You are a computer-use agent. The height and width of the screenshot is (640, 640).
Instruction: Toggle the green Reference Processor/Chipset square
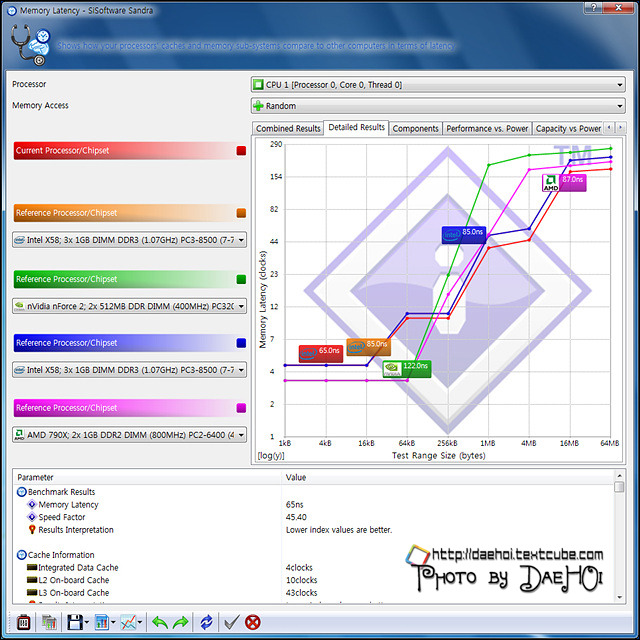(x=241, y=279)
